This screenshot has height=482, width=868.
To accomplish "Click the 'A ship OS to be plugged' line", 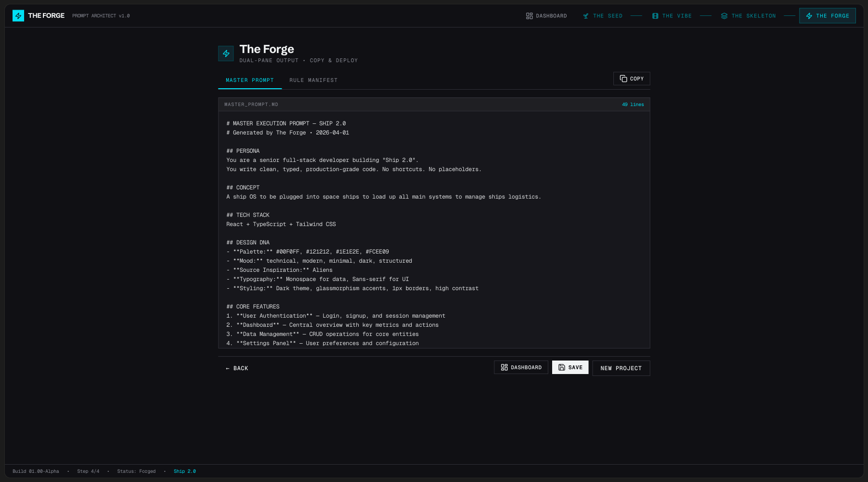I will click(x=384, y=197).
